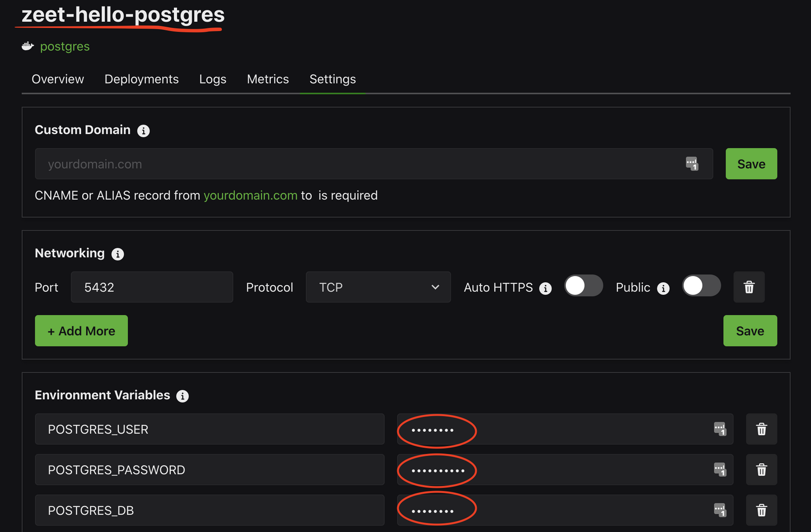Delete the port 5432 networking row
The image size is (811, 532).
(749, 287)
